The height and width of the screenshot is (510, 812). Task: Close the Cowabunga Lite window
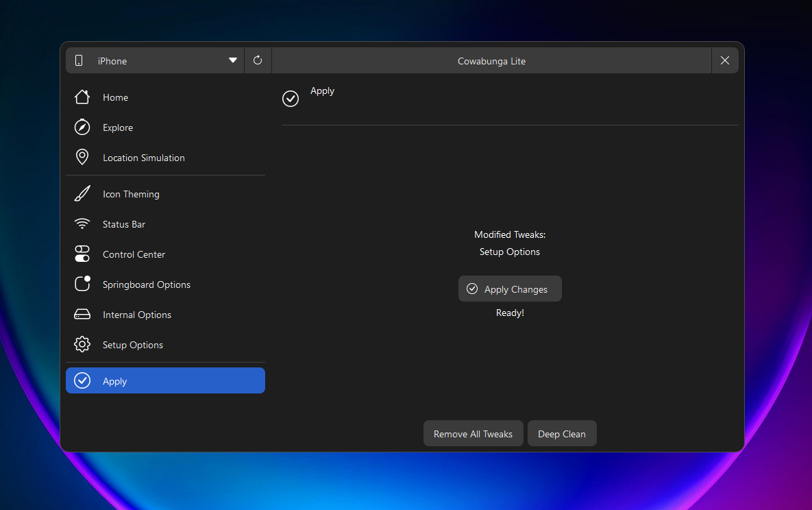pyautogui.click(x=725, y=60)
